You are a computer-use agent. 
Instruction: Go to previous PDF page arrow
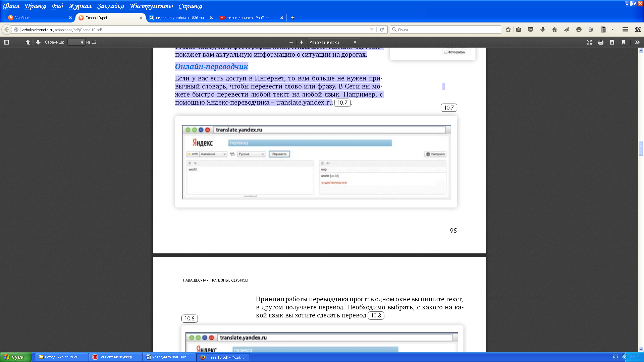click(28, 42)
